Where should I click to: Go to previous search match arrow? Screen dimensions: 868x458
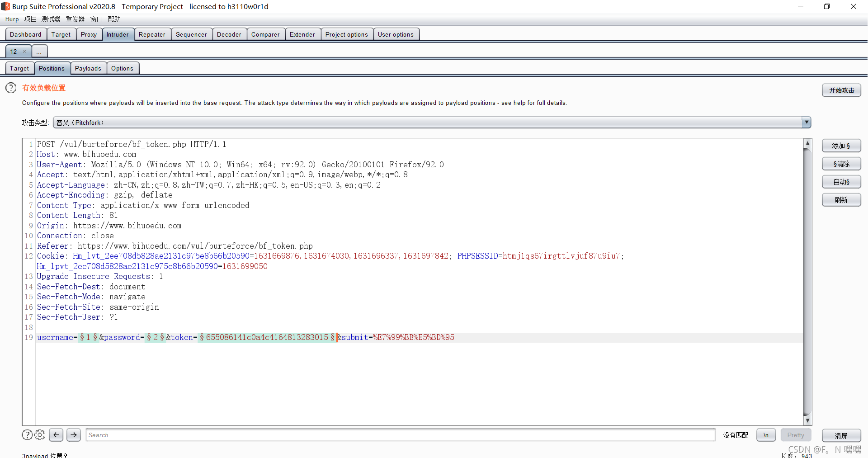click(x=56, y=435)
